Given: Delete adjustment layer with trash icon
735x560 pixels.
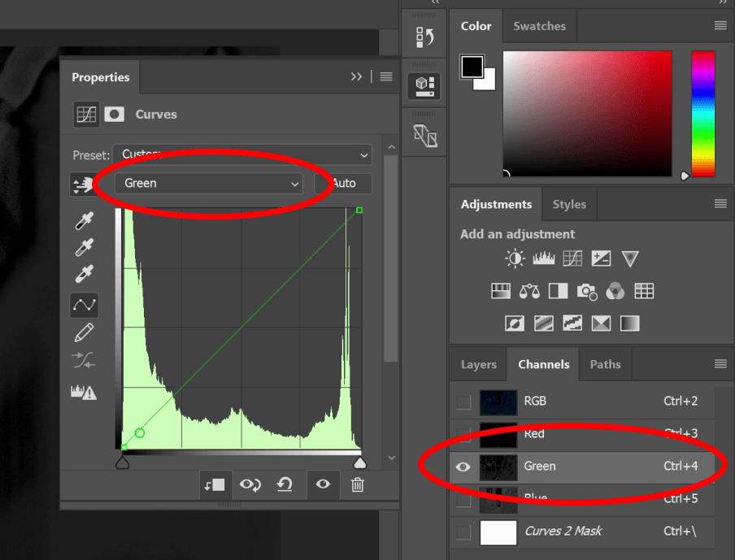Looking at the screenshot, I should click(x=357, y=485).
